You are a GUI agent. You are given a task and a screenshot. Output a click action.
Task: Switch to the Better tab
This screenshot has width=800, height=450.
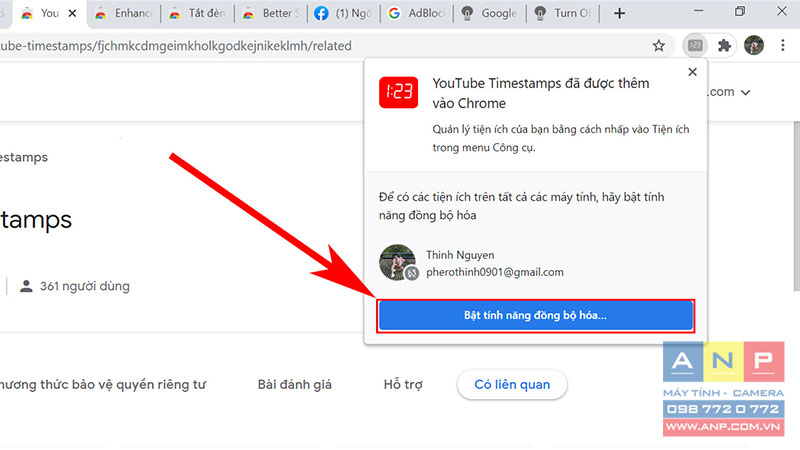[271, 13]
